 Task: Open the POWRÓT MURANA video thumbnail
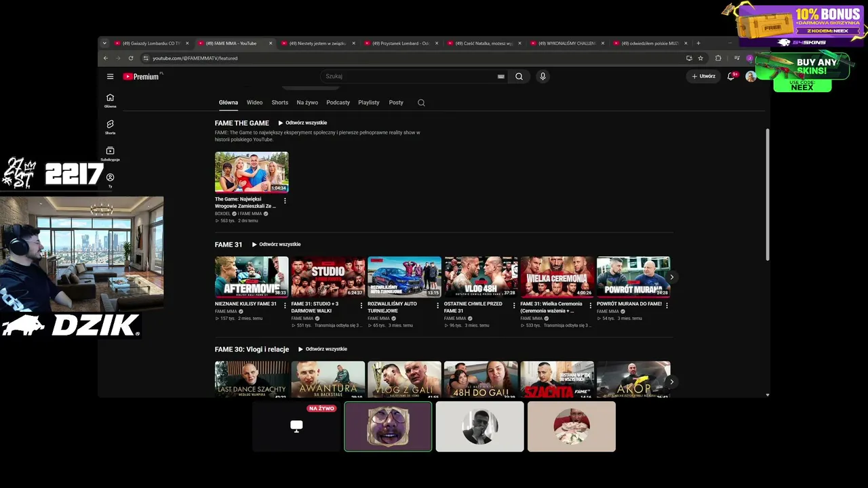[633, 277]
